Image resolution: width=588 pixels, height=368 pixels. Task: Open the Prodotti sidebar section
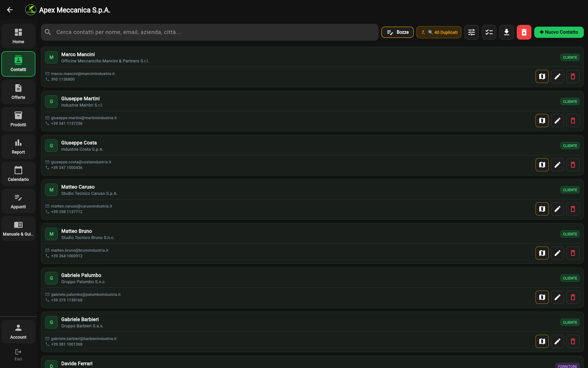click(18, 119)
